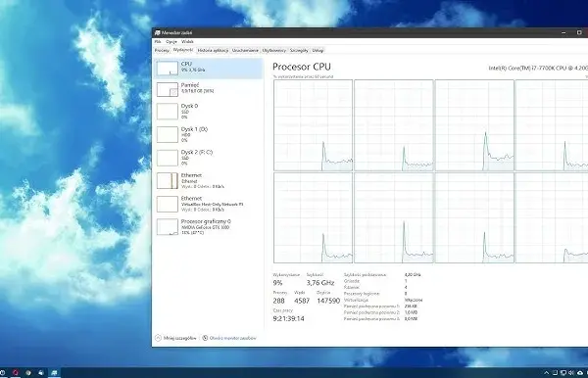Click the Czas pracy label
This screenshot has height=378, width=588.
click(283, 310)
